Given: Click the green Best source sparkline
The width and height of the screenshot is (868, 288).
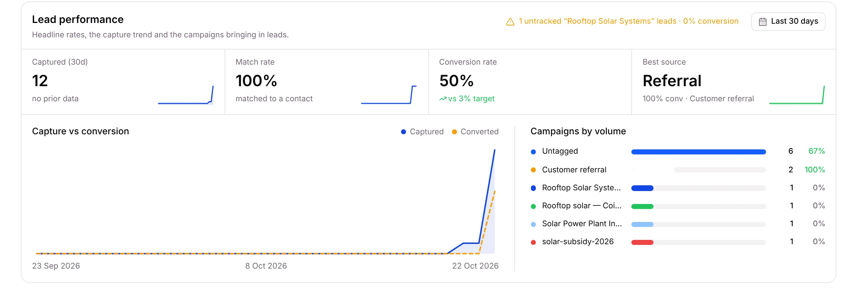Looking at the screenshot, I should point(797,95).
